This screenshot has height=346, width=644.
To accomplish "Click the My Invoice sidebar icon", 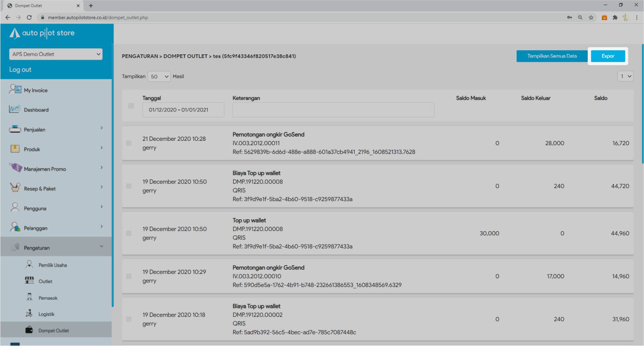I will pyautogui.click(x=15, y=89).
